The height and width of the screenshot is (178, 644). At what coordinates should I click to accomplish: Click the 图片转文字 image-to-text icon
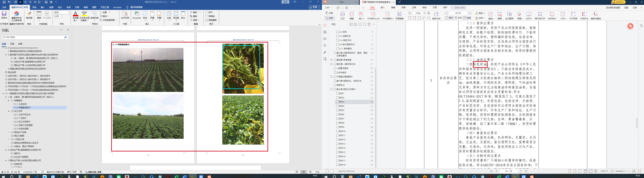(540, 14)
